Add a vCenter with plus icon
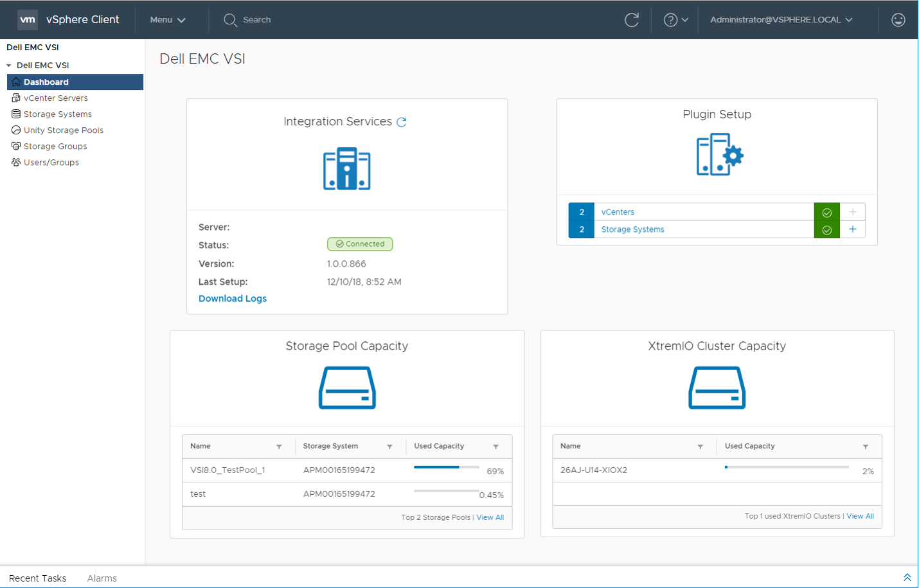This screenshot has width=919, height=588. [x=853, y=212]
